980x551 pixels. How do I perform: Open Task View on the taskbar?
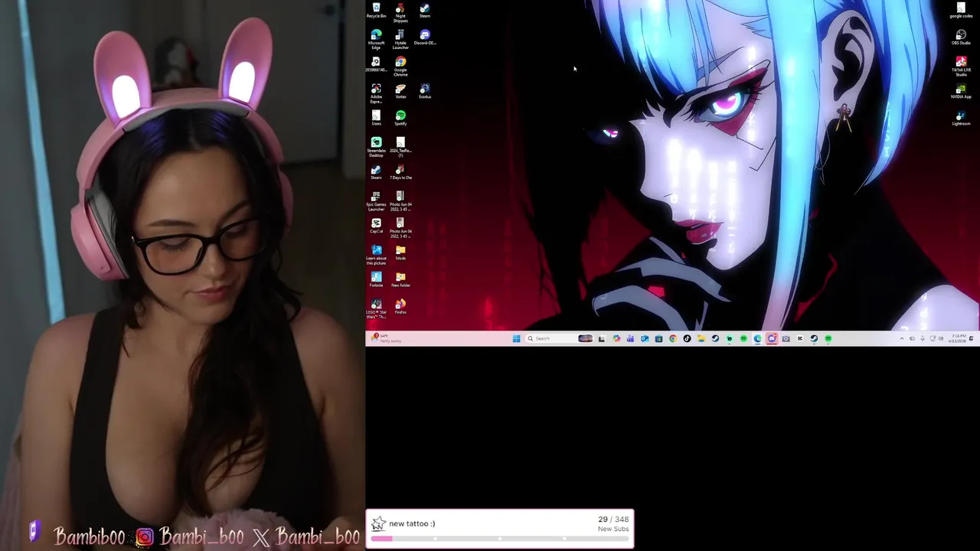coord(602,338)
